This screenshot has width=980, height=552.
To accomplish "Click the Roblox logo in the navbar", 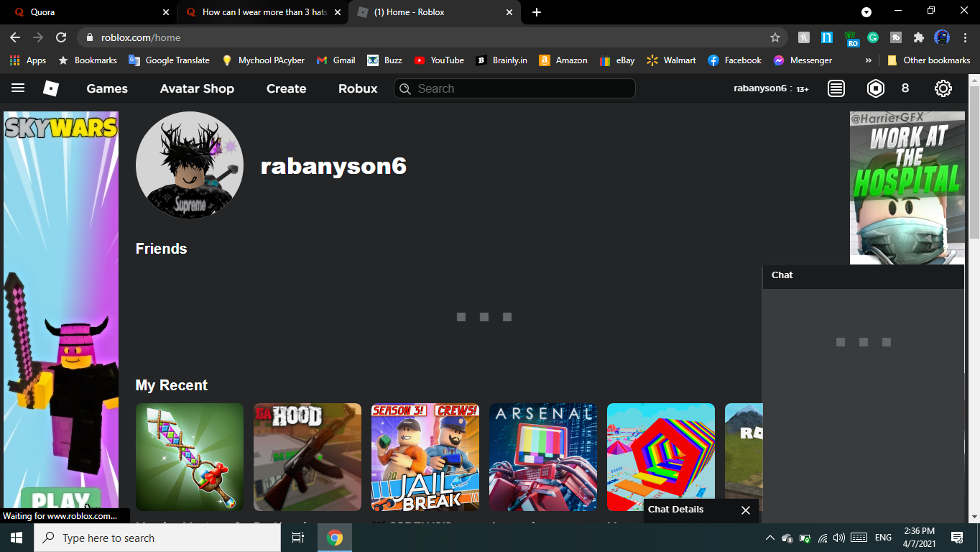I will tap(50, 88).
